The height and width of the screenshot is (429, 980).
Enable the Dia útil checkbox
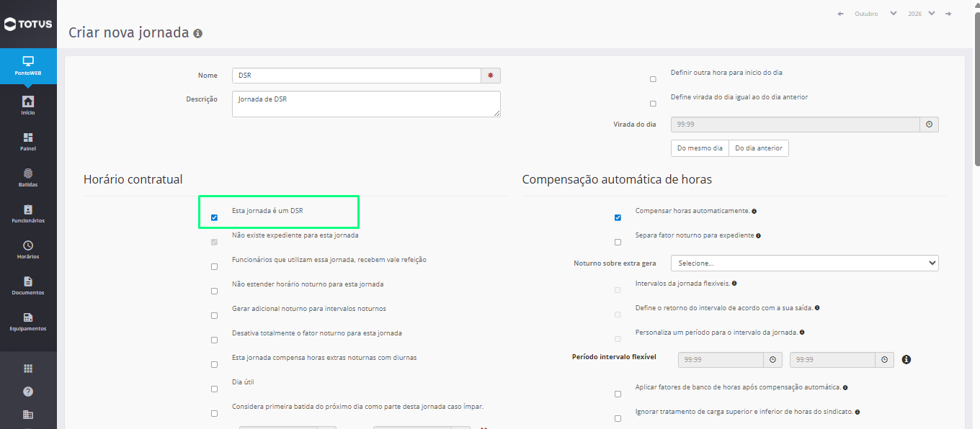coord(214,389)
